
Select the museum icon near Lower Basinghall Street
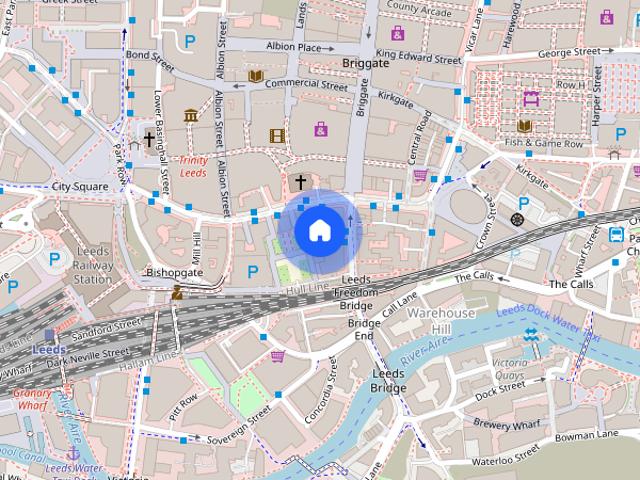190,115
